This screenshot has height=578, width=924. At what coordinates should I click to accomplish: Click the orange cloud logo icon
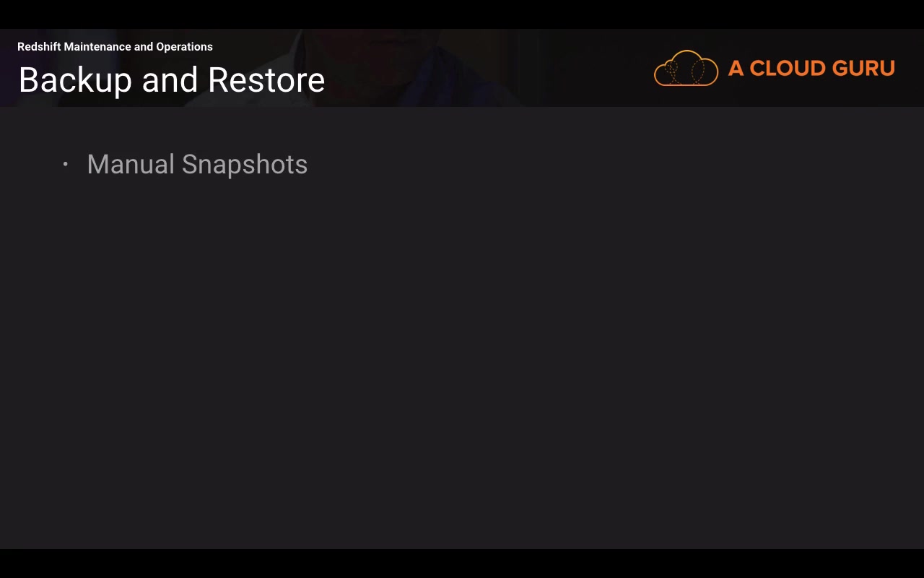pos(686,68)
